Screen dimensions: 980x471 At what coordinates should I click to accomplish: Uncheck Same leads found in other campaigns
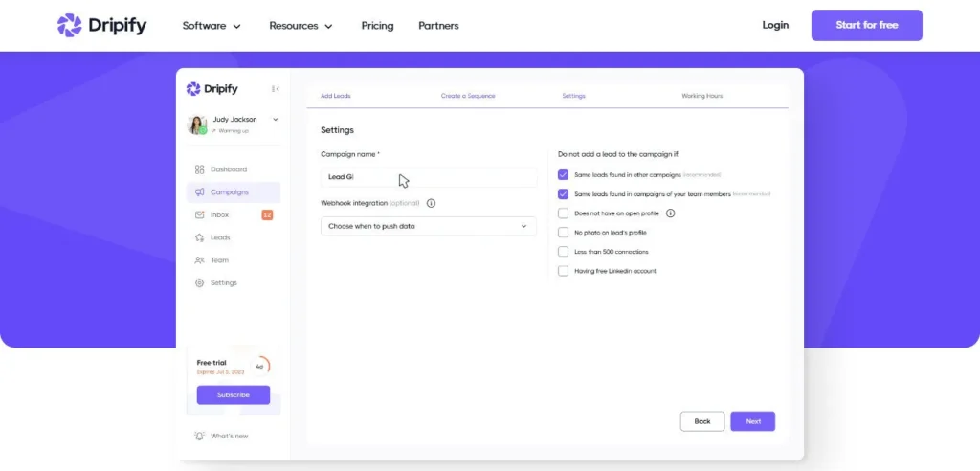pyautogui.click(x=563, y=175)
